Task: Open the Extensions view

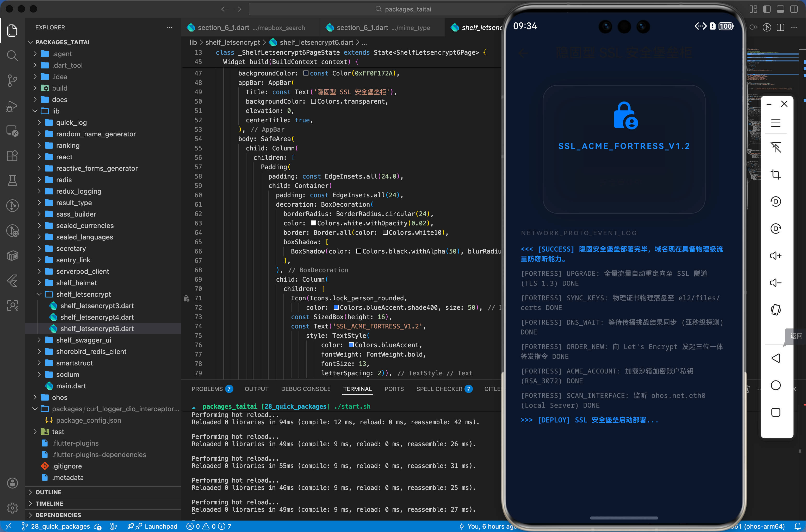Action: pyautogui.click(x=12, y=156)
